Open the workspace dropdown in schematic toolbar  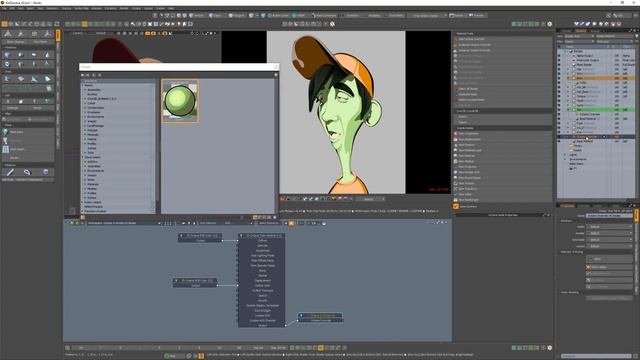pyautogui.click(x=123, y=223)
